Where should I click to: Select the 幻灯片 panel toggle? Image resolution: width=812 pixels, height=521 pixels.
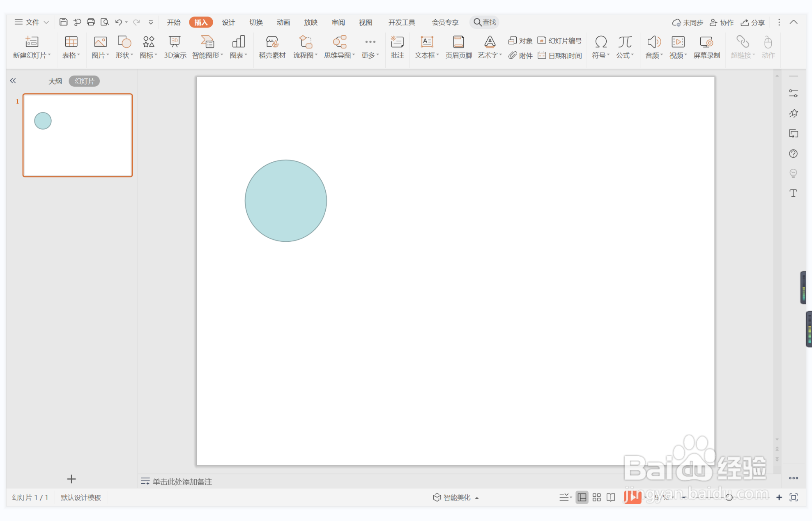pos(84,81)
